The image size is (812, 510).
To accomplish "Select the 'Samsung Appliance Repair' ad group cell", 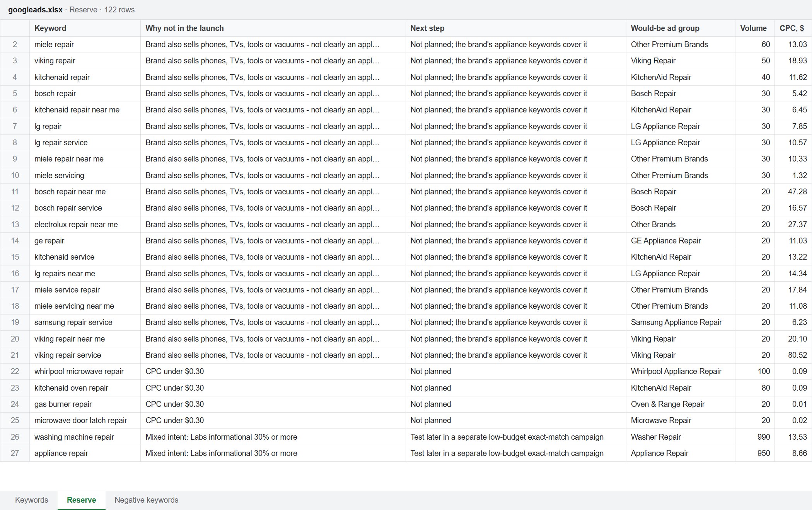I will pos(681,322).
